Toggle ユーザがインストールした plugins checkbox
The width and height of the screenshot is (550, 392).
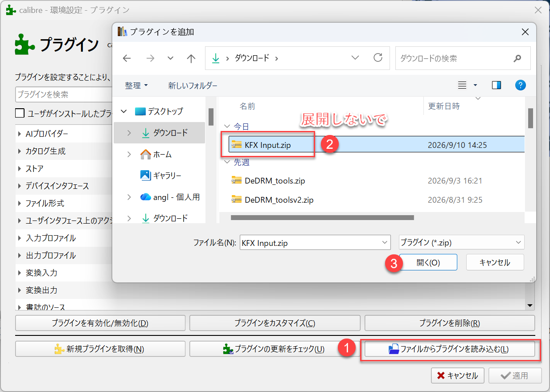pos(20,113)
